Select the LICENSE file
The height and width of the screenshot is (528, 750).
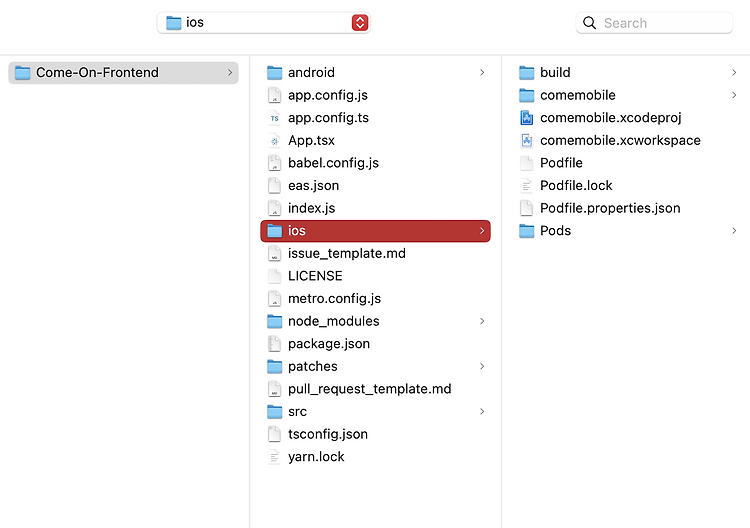point(375,276)
